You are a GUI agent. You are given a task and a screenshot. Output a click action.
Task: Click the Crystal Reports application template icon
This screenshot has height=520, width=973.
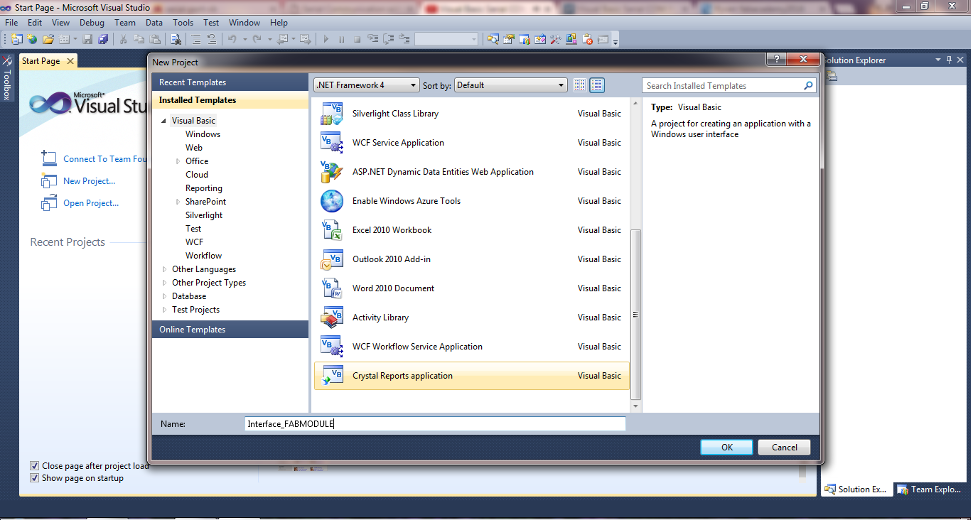pos(331,376)
